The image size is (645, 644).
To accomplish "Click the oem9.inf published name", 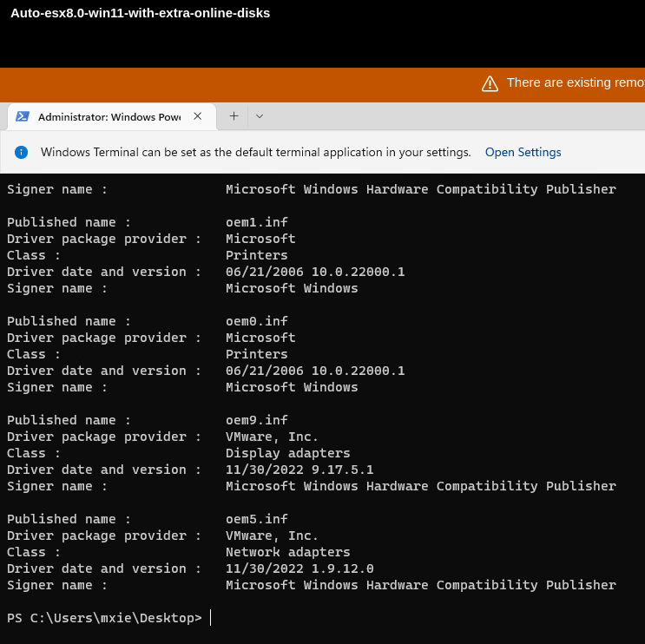I will coord(257,420).
